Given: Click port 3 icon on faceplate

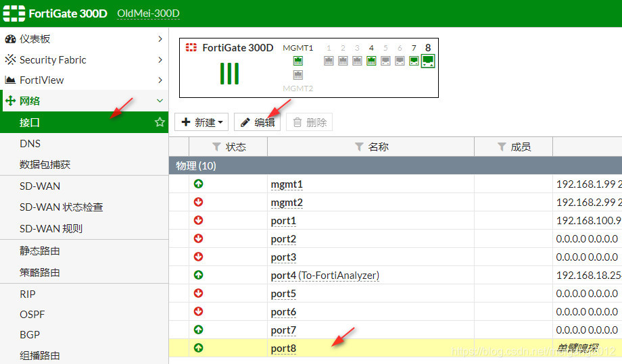Looking at the screenshot, I should 357,61.
